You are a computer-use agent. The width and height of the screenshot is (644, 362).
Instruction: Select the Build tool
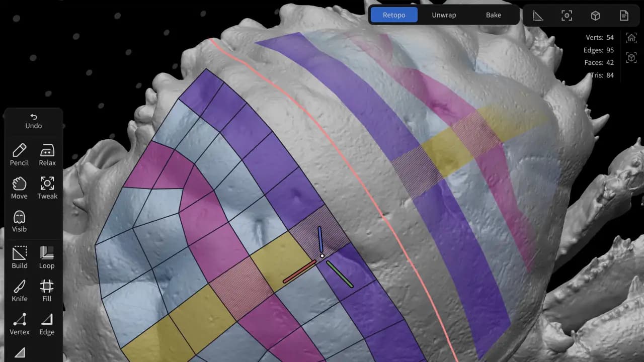click(x=20, y=257)
